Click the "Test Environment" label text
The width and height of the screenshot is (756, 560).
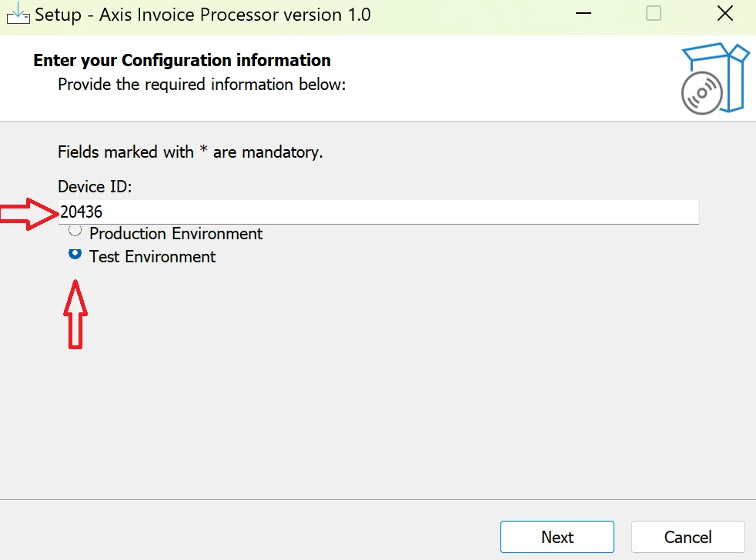click(x=152, y=257)
